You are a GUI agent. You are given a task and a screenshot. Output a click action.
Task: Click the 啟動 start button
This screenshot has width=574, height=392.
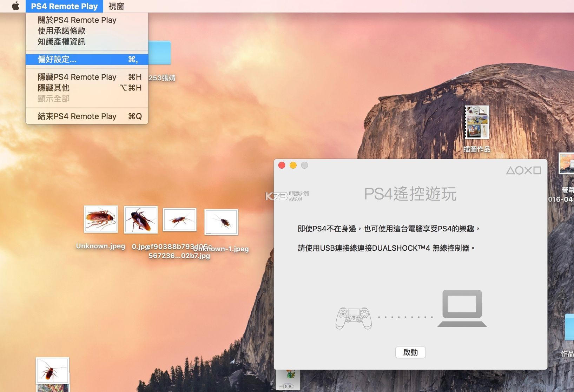point(410,352)
